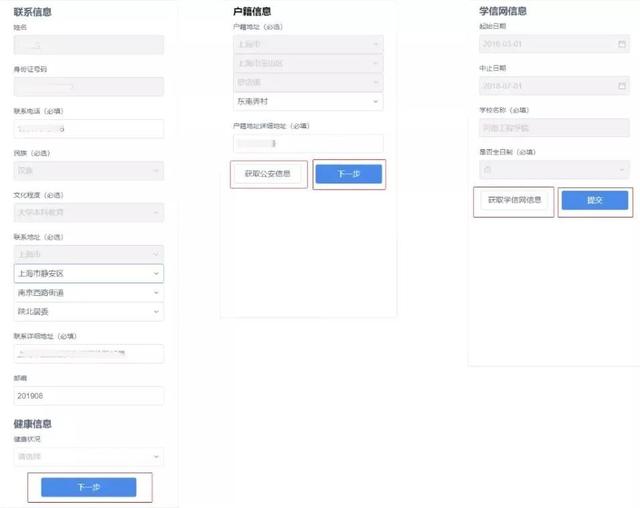
Task: Click the 姓名 input field
Action: 89,45
